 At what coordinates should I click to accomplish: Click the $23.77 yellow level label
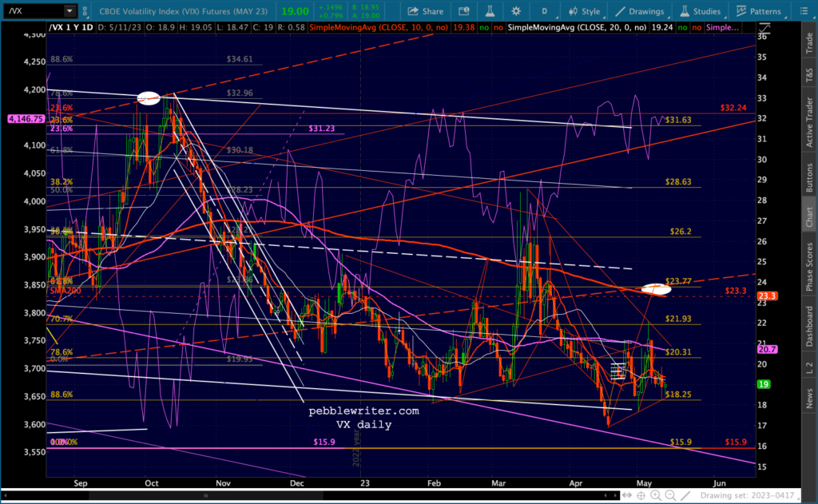point(678,281)
